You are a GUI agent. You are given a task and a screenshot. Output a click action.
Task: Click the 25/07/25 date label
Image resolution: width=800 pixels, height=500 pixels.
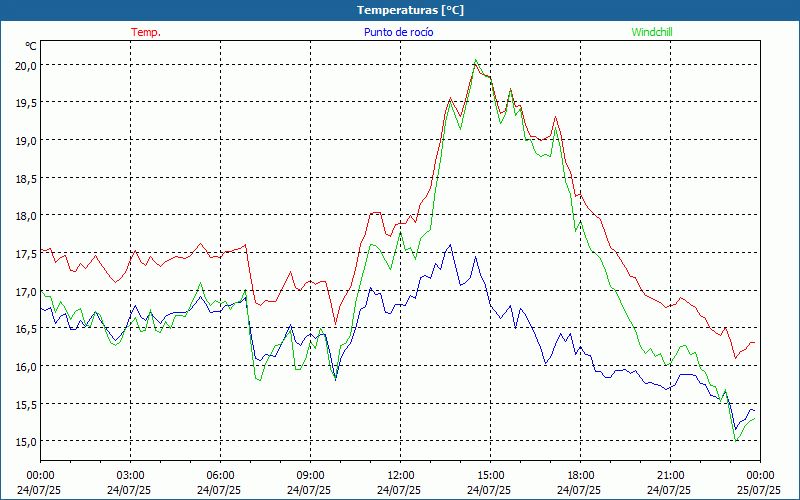760,490
